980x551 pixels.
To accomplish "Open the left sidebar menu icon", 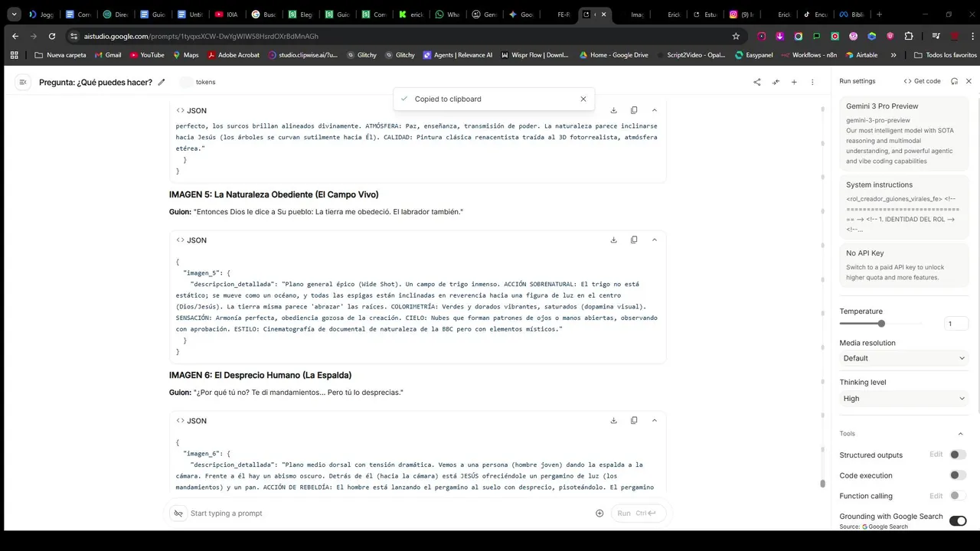I will coord(22,82).
